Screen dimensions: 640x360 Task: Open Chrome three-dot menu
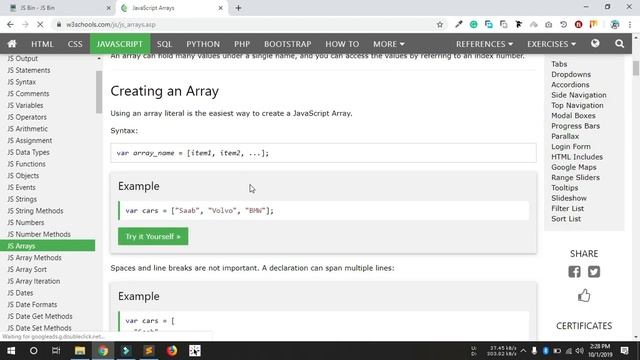point(630,24)
